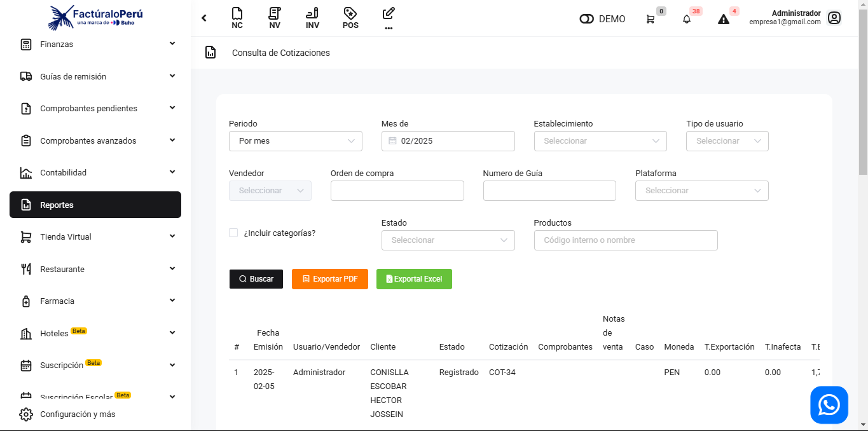Image resolution: width=868 pixels, height=431 pixels.
Task: Open the NV sales note shortcut
Action: (275, 18)
